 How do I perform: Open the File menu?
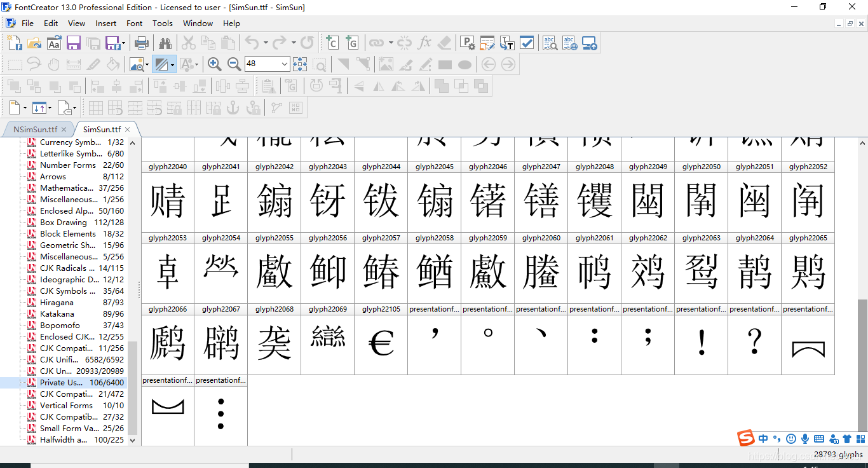(x=27, y=23)
